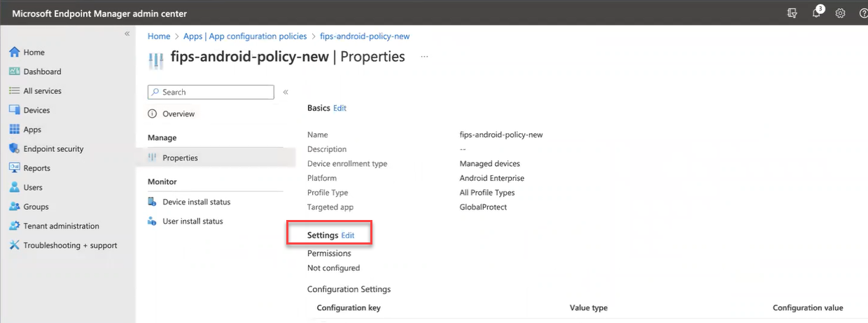
Task: Click the Endpoint security shield icon
Action: coord(14,149)
